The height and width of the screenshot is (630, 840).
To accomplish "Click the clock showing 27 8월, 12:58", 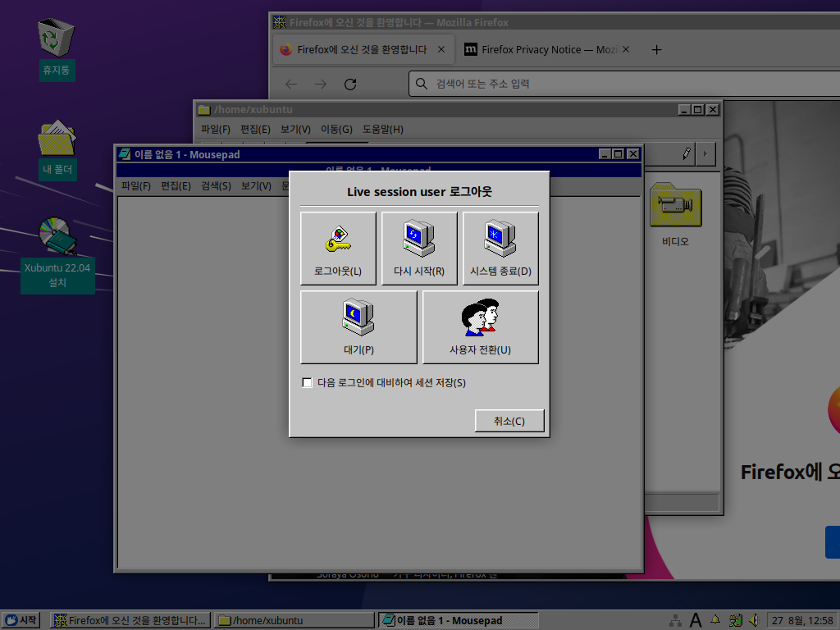I will pyautogui.click(x=802, y=620).
